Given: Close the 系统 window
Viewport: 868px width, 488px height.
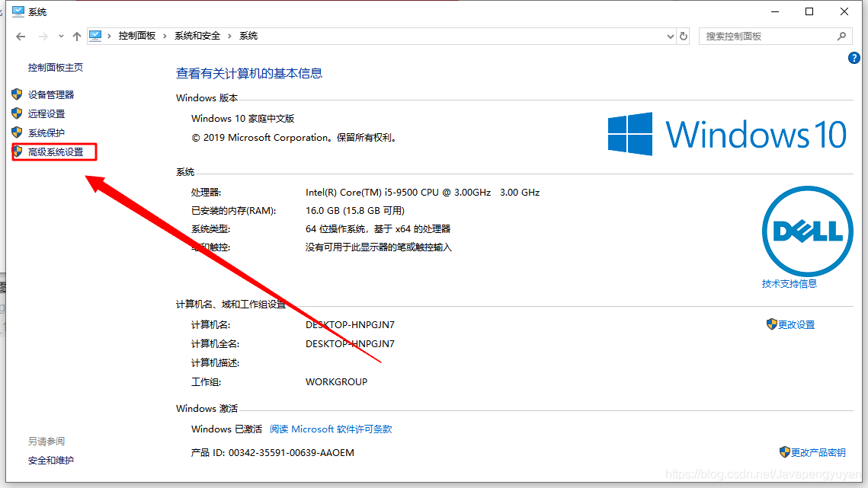Looking at the screenshot, I should [x=844, y=11].
